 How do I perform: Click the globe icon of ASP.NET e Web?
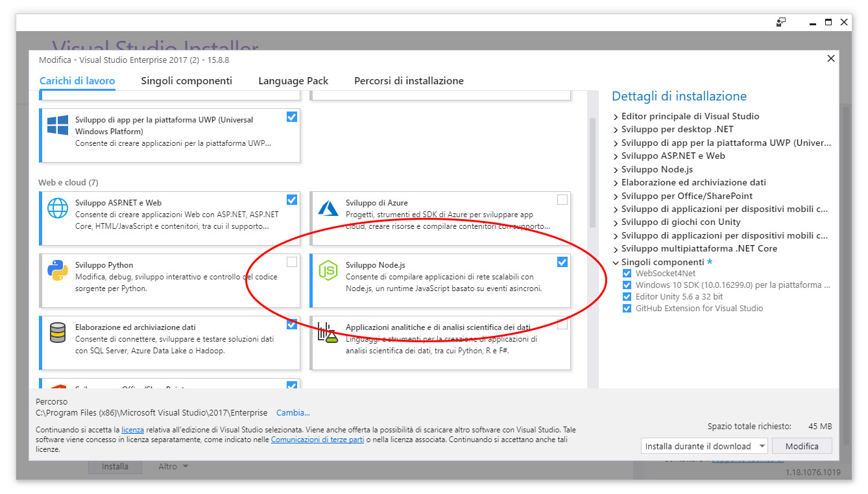[58, 208]
